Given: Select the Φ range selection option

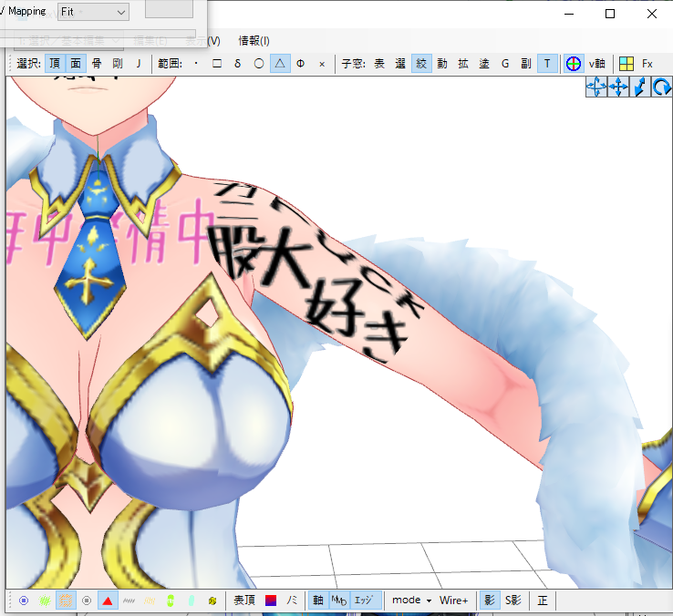Looking at the screenshot, I should click(x=300, y=64).
